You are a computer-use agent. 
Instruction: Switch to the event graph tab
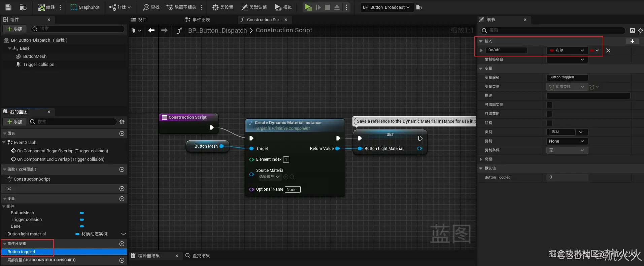(198, 20)
